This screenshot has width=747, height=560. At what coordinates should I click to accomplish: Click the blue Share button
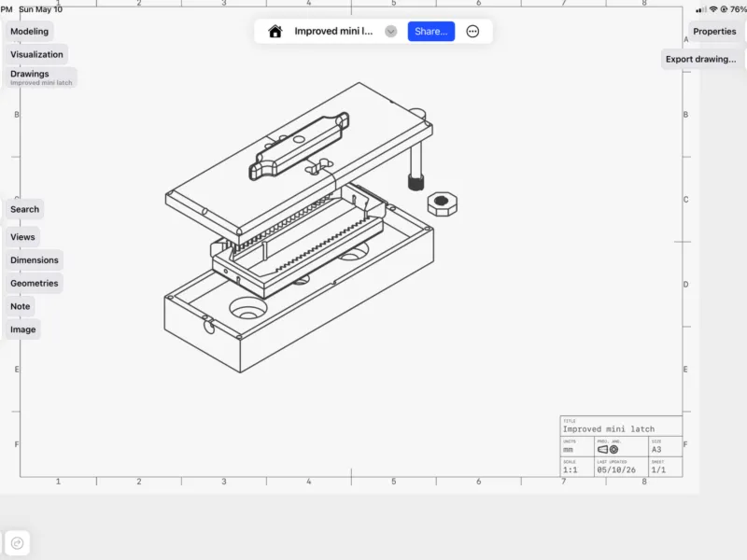[431, 32]
